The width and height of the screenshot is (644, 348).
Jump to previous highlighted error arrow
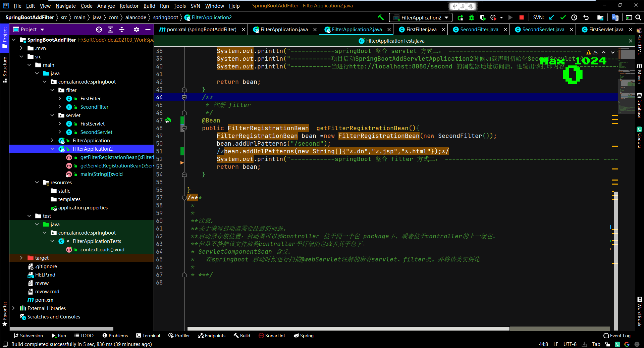coord(604,52)
